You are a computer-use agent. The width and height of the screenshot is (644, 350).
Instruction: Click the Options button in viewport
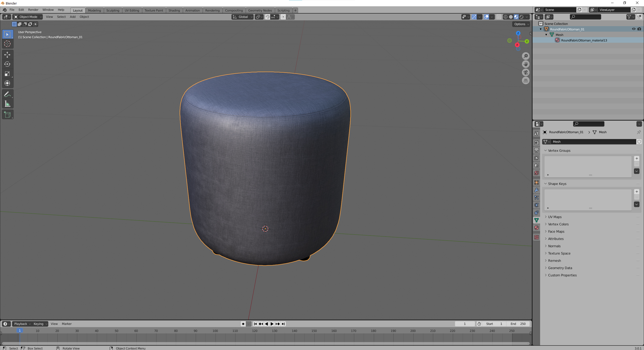coord(521,24)
